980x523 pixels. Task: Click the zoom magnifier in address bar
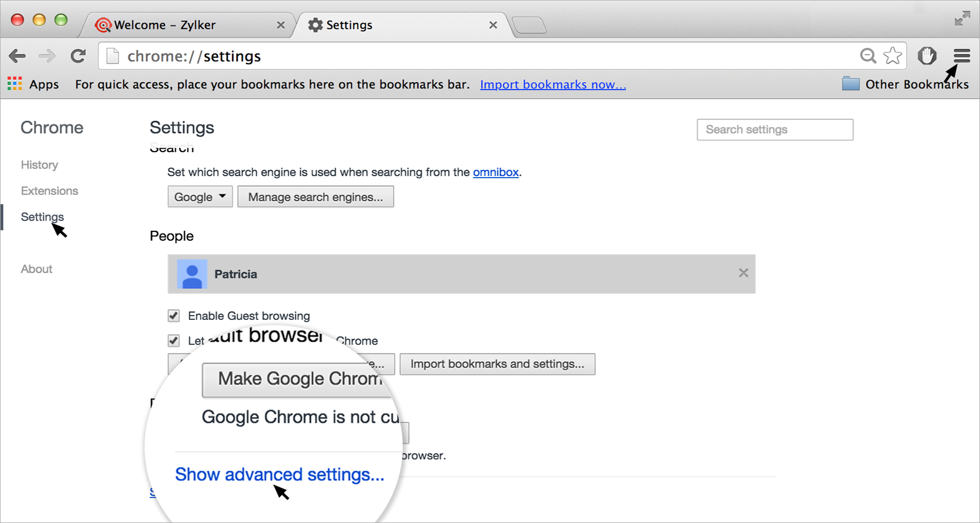(x=868, y=56)
